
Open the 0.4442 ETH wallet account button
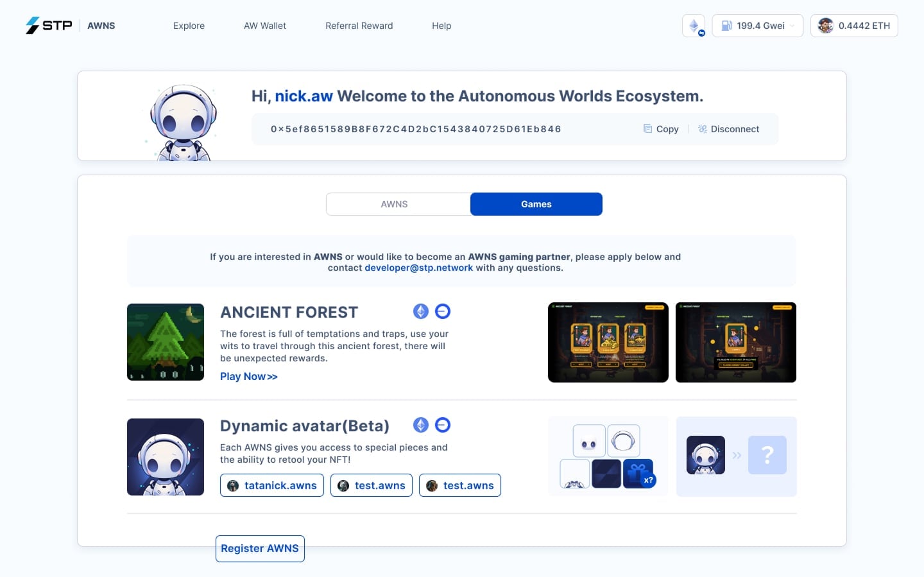click(x=854, y=26)
